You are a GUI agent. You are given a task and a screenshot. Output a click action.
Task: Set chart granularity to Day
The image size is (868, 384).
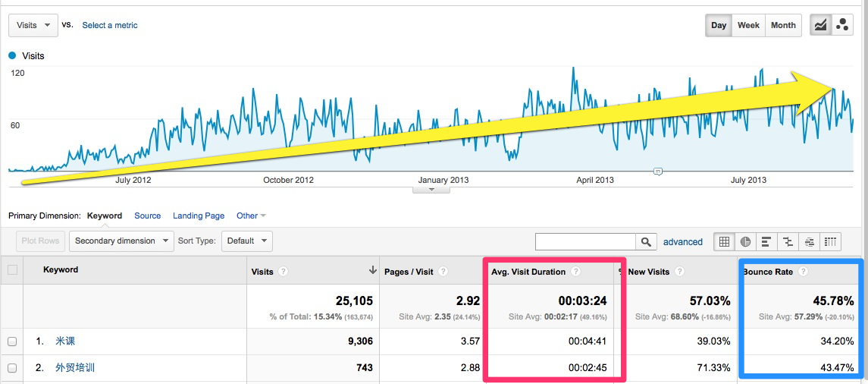719,25
